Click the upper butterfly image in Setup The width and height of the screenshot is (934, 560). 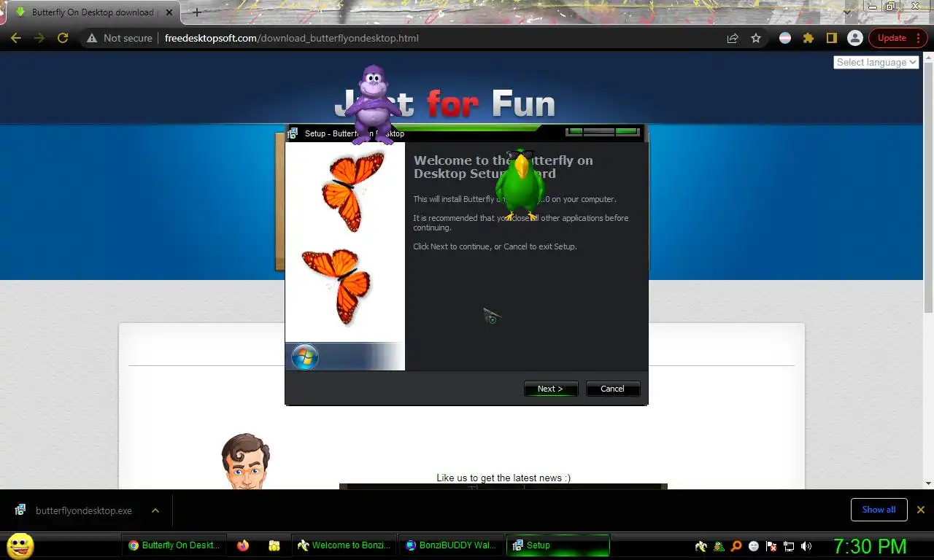[x=353, y=191]
